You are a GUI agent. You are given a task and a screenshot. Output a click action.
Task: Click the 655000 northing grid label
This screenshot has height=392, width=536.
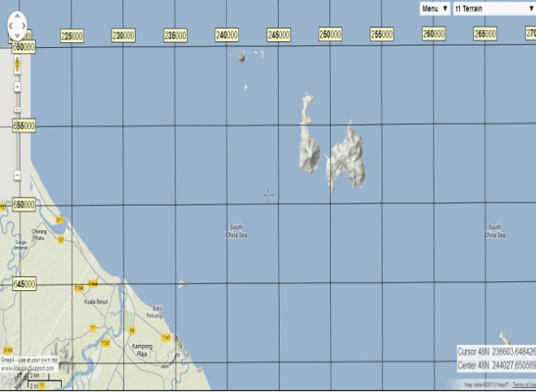click(x=23, y=126)
